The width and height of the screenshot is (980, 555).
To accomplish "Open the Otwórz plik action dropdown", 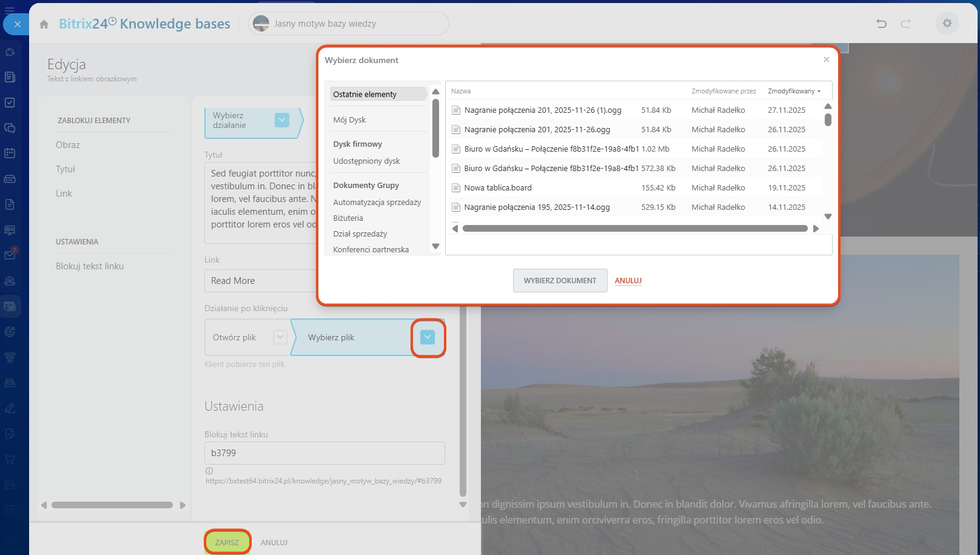I will point(280,337).
